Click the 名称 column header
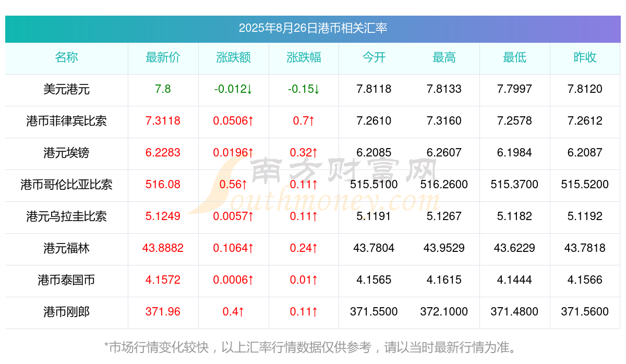Viewport: 626px width, 364px height. tap(67, 57)
